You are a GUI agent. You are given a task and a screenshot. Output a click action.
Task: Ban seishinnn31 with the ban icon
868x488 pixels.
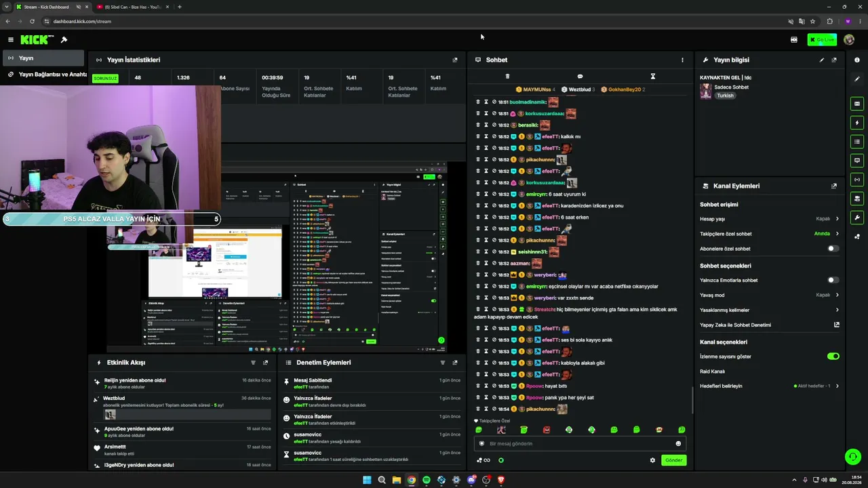pos(494,252)
